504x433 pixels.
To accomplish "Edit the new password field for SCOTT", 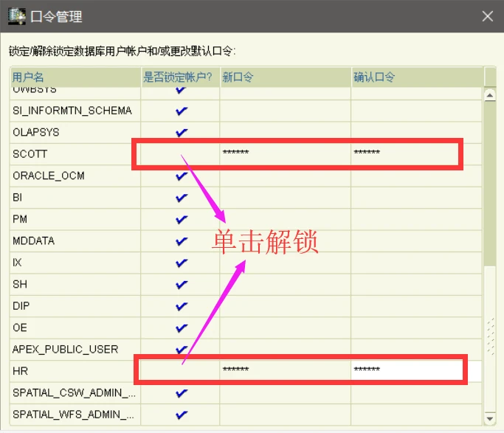I will point(286,154).
